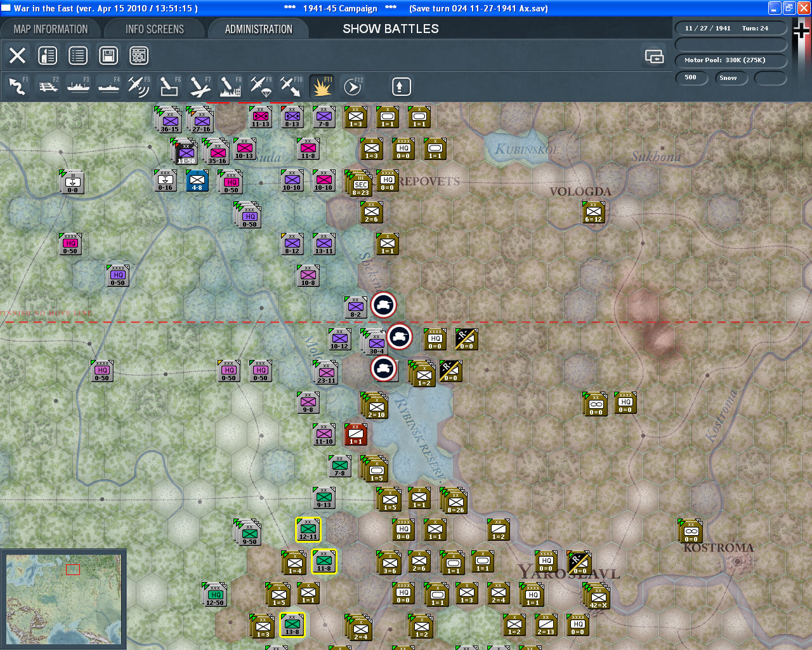Select the German unit stack 36-15
The height and width of the screenshot is (650, 812).
(x=169, y=120)
